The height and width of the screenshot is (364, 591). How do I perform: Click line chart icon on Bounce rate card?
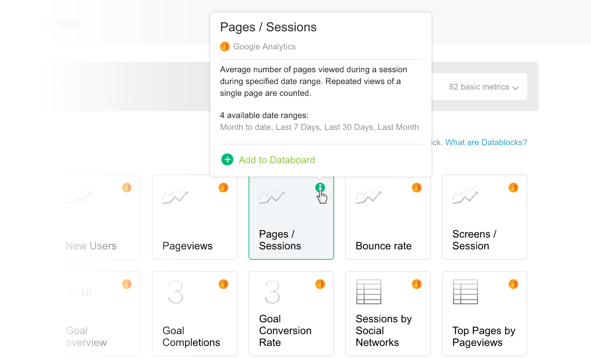click(369, 195)
